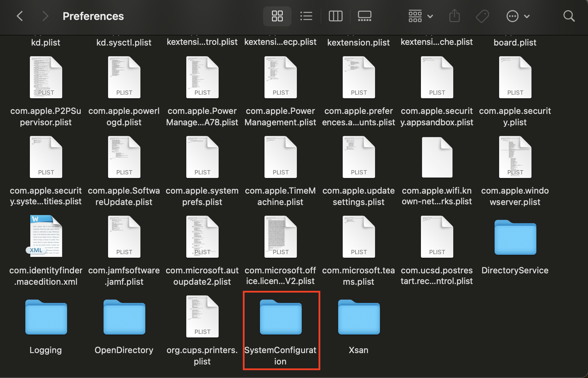Click the back navigation arrow
Viewport: 588px width, 378px height.
pos(20,16)
